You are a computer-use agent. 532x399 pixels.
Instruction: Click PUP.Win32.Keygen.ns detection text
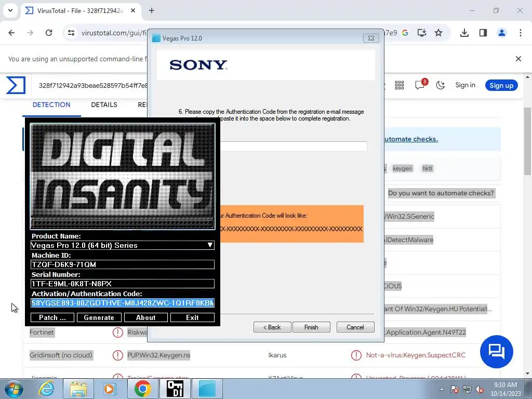[158, 355]
